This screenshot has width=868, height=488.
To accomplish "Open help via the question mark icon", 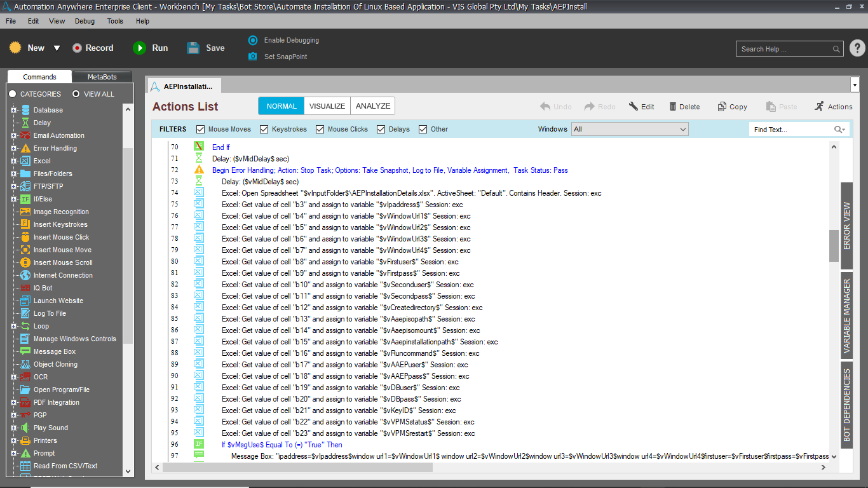I will point(857,48).
